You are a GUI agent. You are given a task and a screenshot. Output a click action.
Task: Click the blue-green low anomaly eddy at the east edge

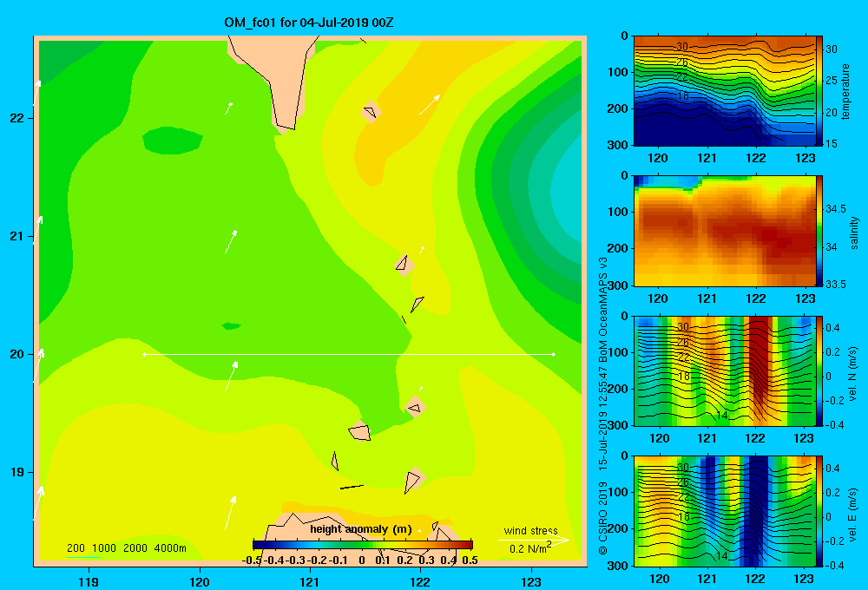pos(568,191)
